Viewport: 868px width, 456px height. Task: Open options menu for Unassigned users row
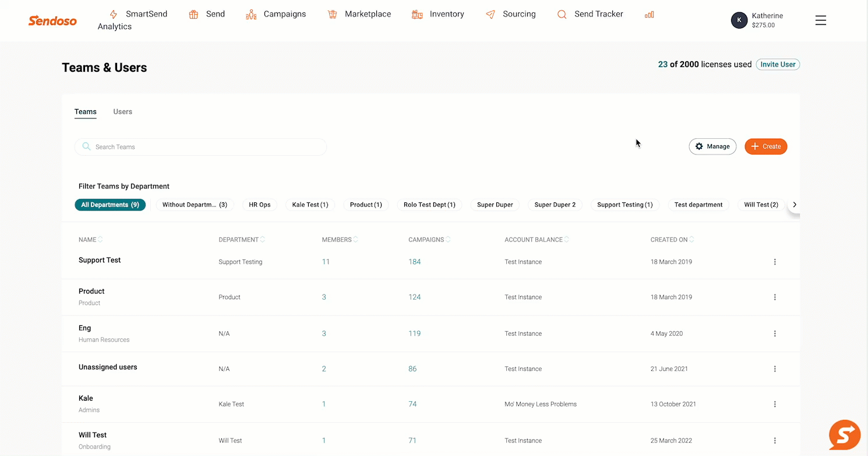[x=775, y=369]
